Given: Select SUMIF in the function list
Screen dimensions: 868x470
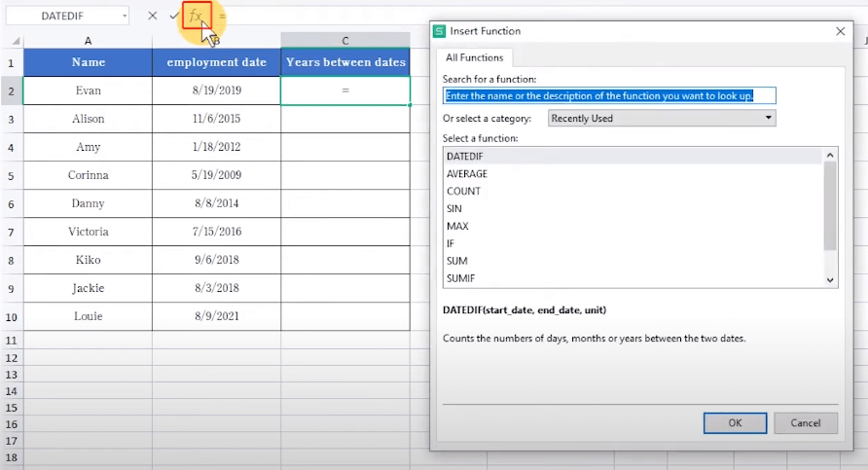Looking at the screenshot, I should (633, 278).
